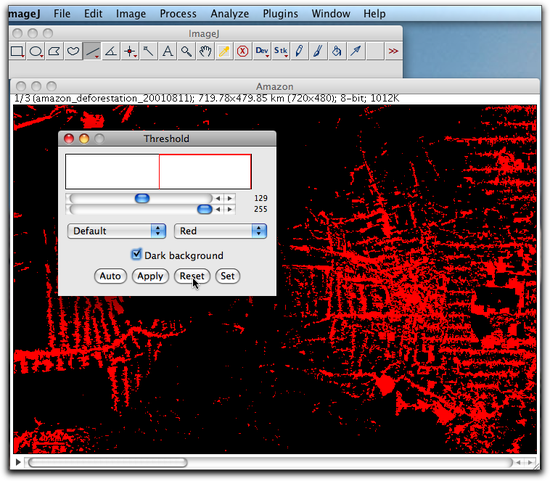Image resolution: width=550 pixels, height=481 pixels.
Task: Open the Edit menu
Action: tap(93, 14)
